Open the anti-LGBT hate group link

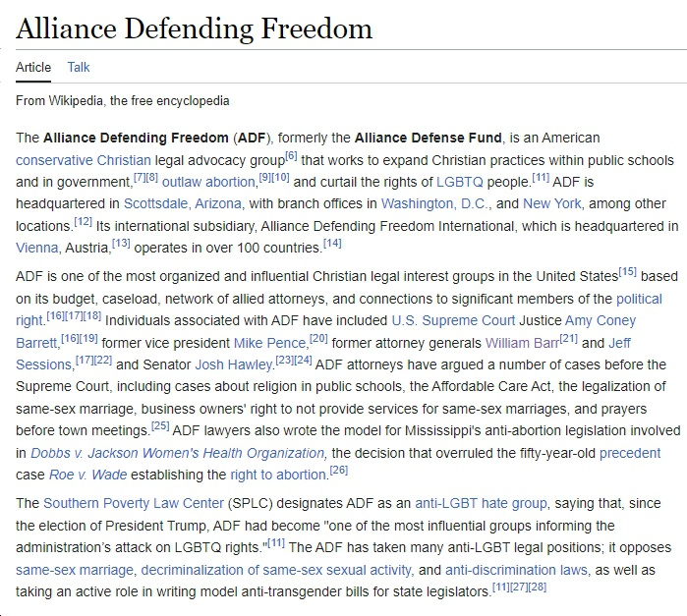pyautogui.click(x=481, y=503)
